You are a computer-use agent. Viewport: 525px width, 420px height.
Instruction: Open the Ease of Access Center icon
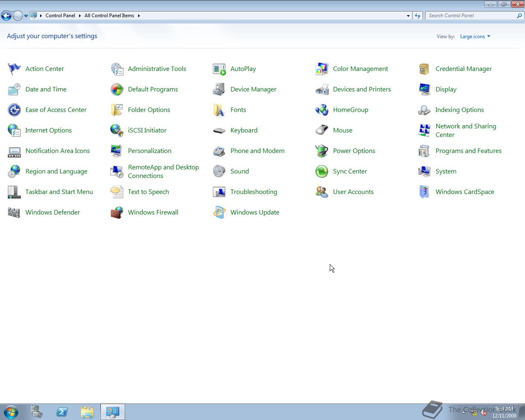pyautogui.click(x=14, y=110)
